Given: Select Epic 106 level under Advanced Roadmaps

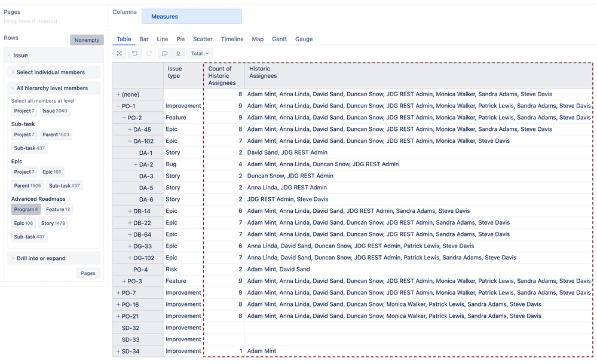Looking at the screenshot, I should [x=24, y=223].
